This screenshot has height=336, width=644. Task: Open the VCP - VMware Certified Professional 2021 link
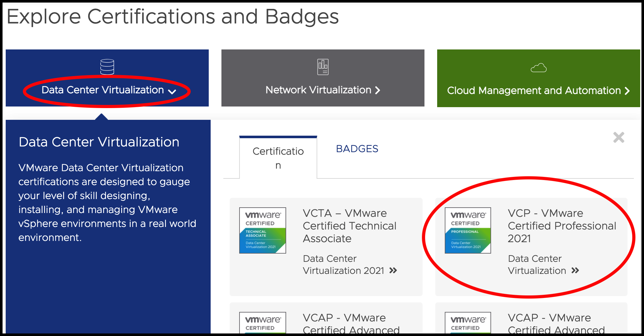click(562, 226)
